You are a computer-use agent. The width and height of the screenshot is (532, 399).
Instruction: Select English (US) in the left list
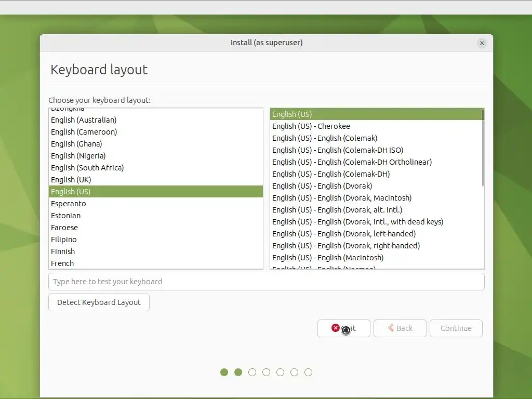coord(156,191)
